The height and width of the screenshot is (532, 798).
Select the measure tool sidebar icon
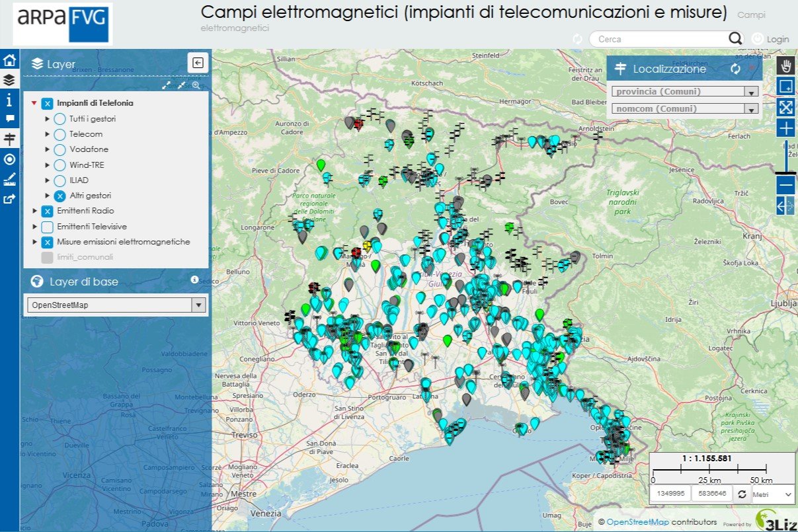pyautogui.click(x=9, y=179)
